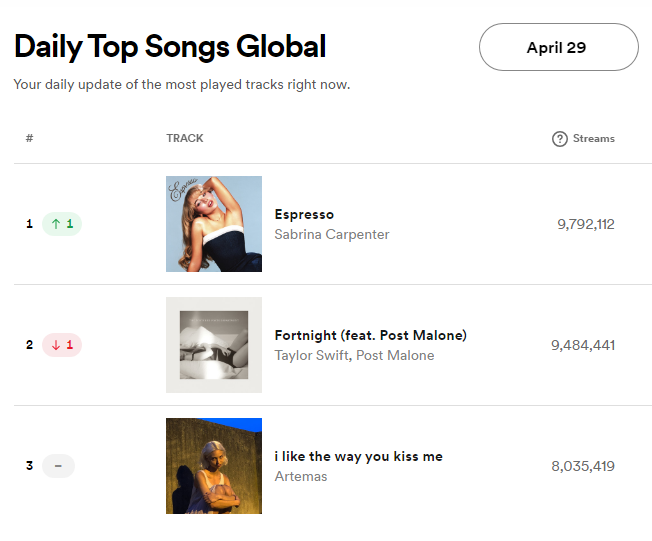Click the green up arrow badge for Espresso
Viewport: 652px width, 541px height.
point(62,224)
